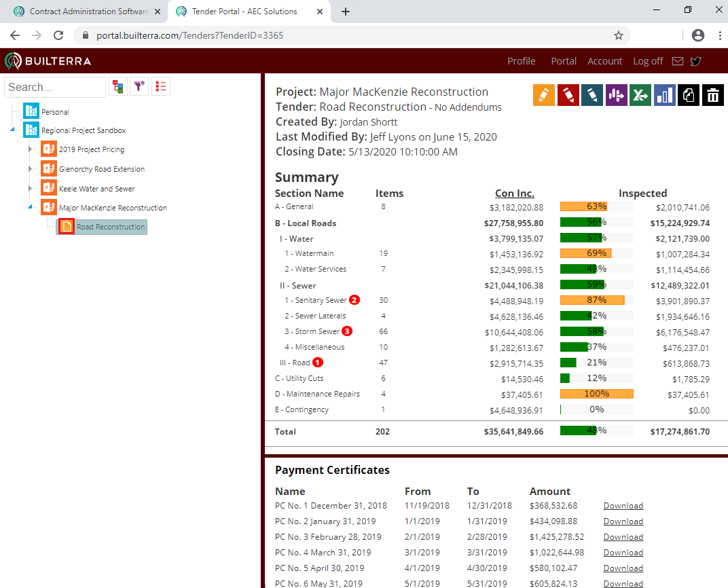Download PC No. 2 January 31, 2019
The height and width of the screenshot is (588, 728).
pyautogui.click(x=623, y=521)
